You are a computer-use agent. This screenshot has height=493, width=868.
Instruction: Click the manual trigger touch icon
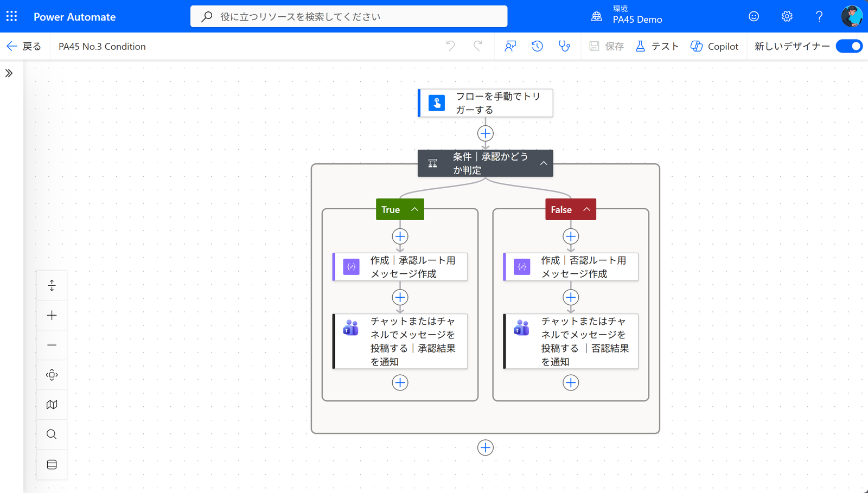pos(437,103)
